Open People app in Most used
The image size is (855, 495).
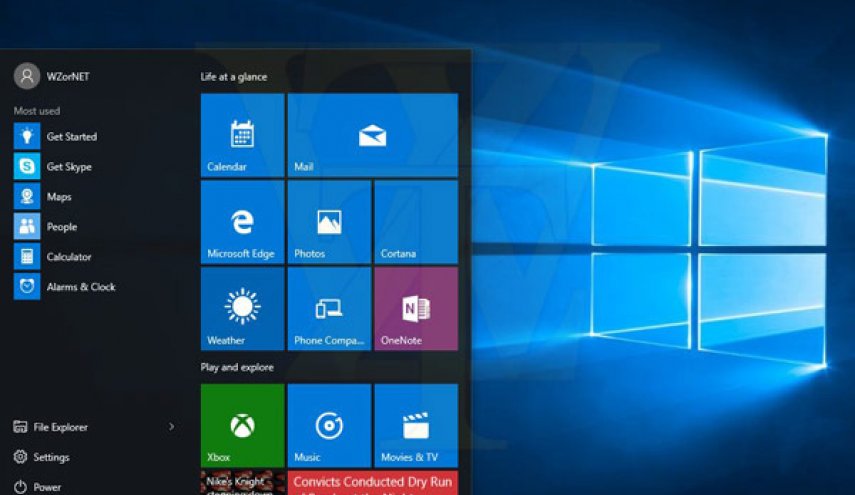click(46, 226)
